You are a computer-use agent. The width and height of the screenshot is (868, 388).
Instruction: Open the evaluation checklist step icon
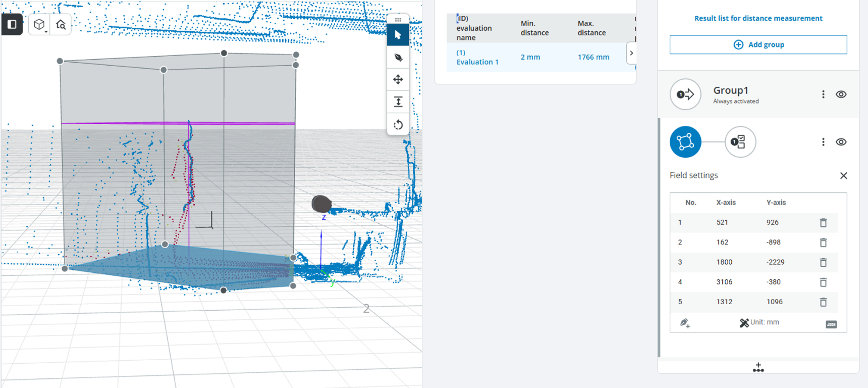[x=740, y=142]
